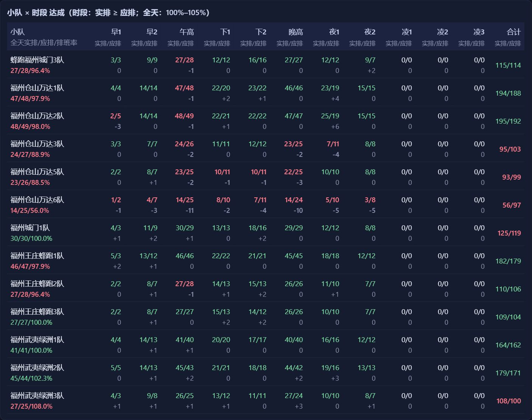The image size is (532, 420).
Task: Select the 23/26/88.5% rate text
Action: (x=30, y=183)
